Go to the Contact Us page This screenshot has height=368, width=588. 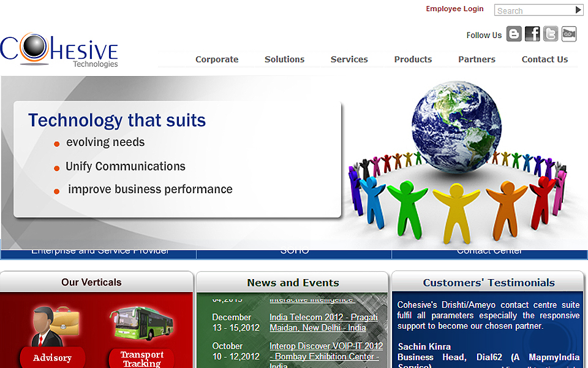point(545,59)
